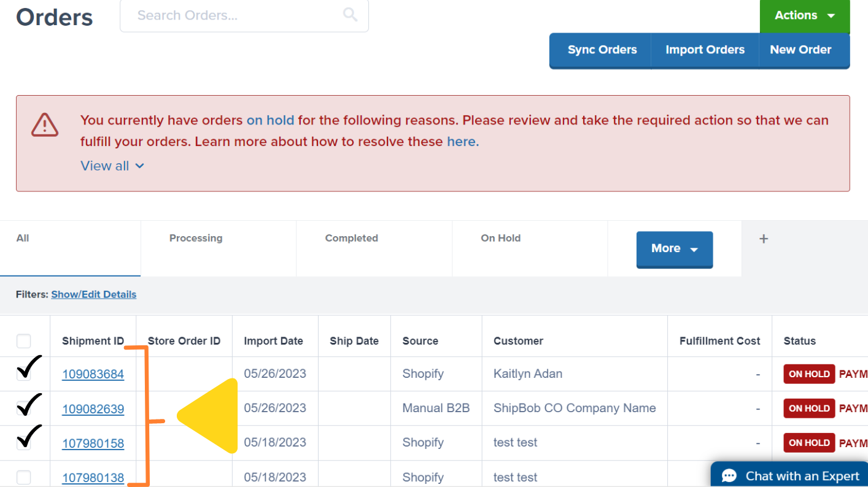Click the ON HOLD badge for order 109083684
The image size is (868, 487).
click(809, 374)
